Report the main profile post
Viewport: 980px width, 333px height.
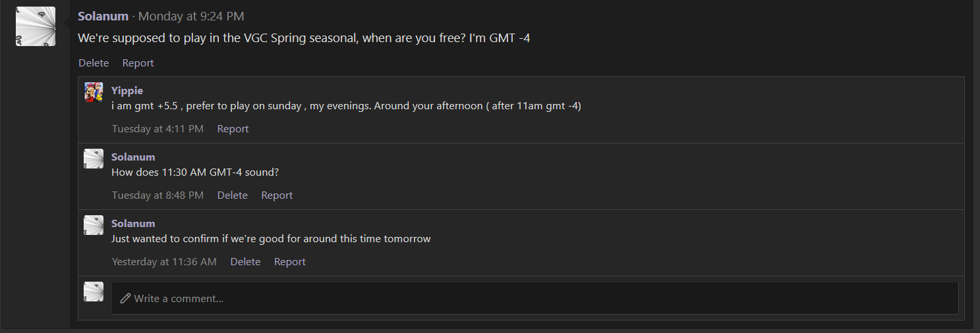point(138,63)
